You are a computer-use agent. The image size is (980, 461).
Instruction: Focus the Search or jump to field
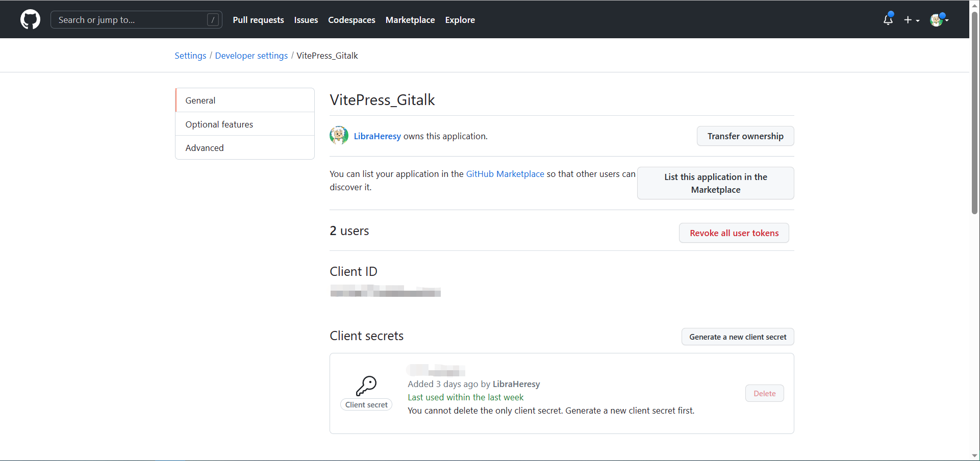136,20
